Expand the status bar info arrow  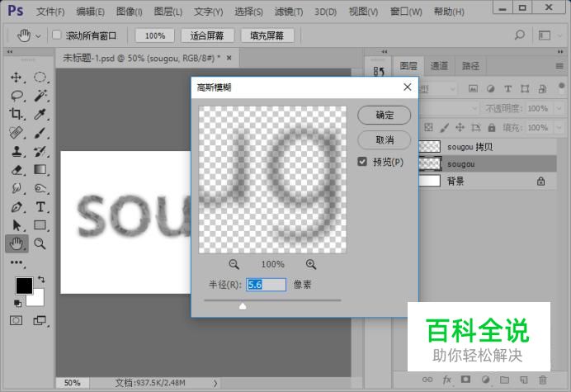(x=215, y=383)
